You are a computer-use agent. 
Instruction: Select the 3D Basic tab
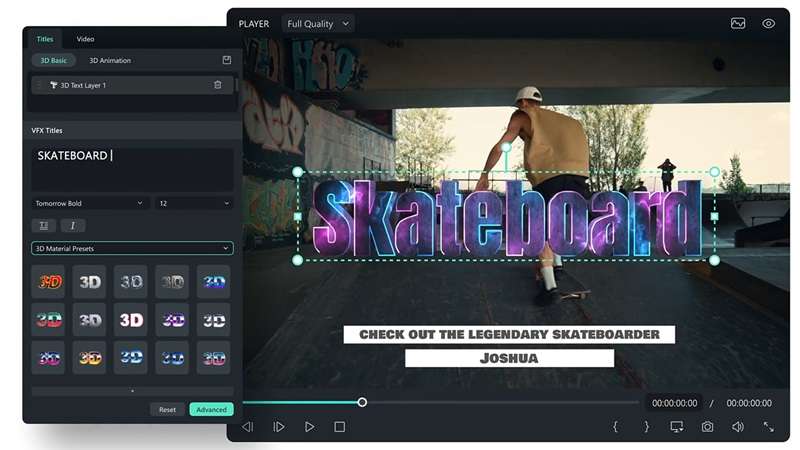coord(54,60)
